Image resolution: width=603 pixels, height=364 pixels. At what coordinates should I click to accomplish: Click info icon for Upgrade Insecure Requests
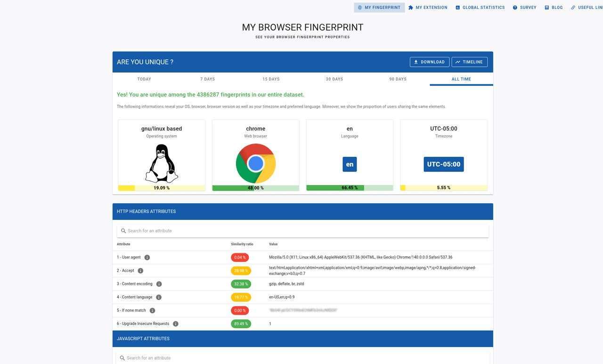[x=176, y=324]
